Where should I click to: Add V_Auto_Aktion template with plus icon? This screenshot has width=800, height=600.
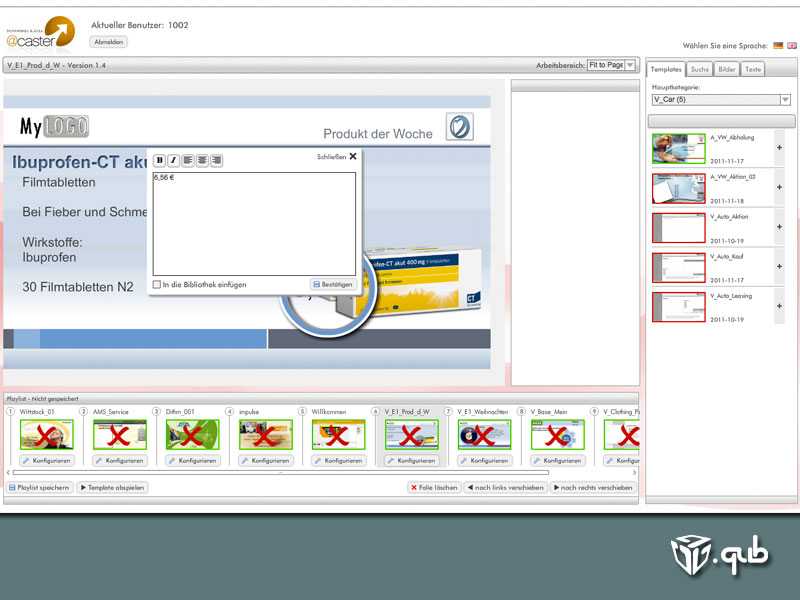pos(779,227)
